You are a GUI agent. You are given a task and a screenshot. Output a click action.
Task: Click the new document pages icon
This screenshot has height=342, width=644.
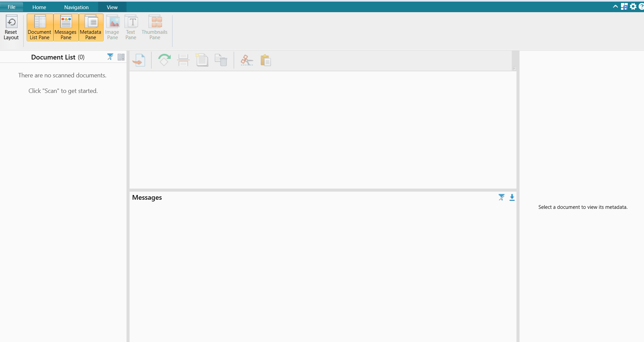[202, 60]
